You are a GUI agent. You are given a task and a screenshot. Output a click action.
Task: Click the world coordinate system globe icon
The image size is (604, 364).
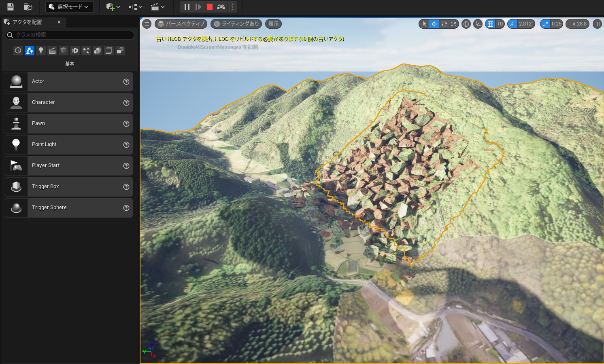coord(466,24)
